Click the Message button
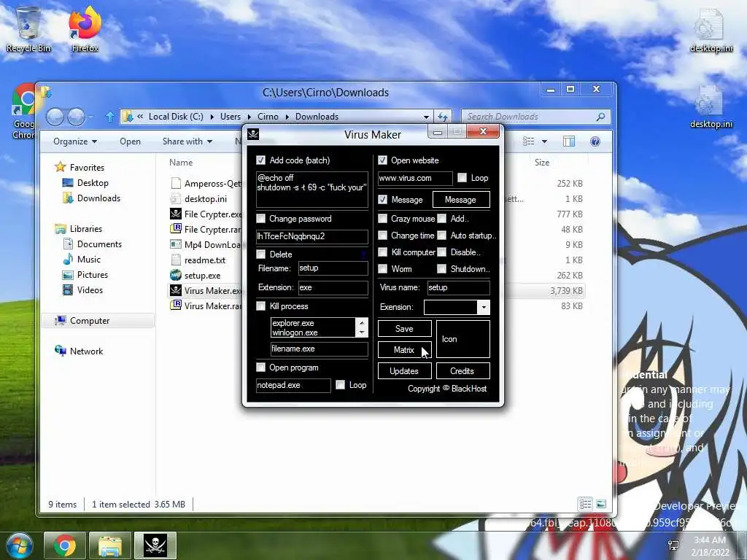Image resolution: width=747 pixels, height=560 pixels. click(461, 200)
